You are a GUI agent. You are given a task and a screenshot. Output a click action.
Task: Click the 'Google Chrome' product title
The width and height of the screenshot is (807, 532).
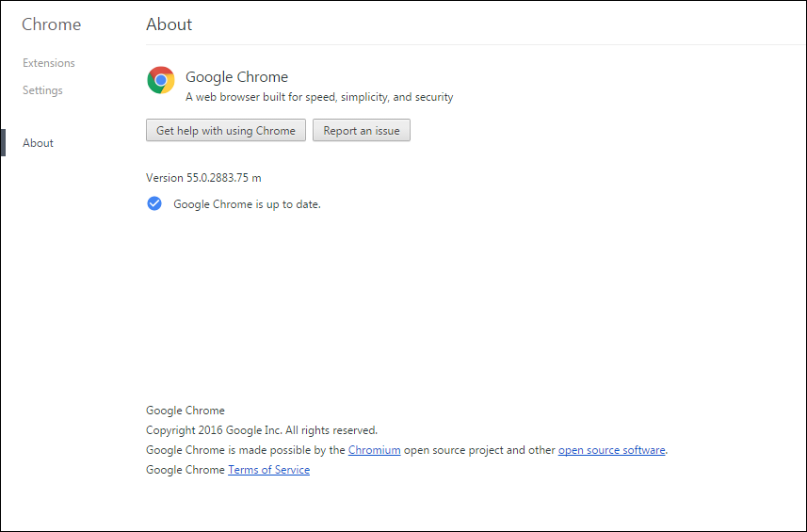coord(236,76)
